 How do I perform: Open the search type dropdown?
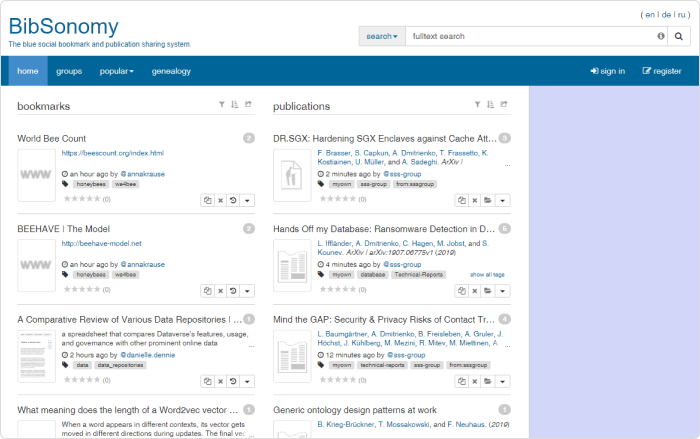point(382,36)
